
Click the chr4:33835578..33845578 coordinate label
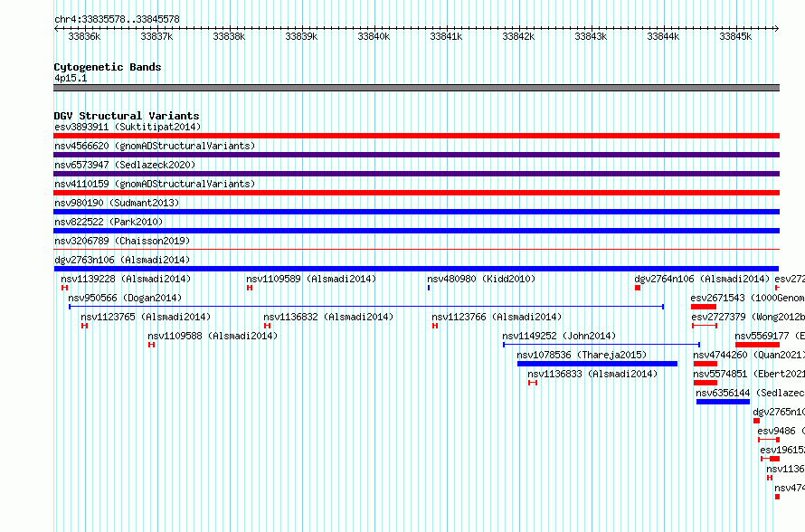click(x=117, y=20)
